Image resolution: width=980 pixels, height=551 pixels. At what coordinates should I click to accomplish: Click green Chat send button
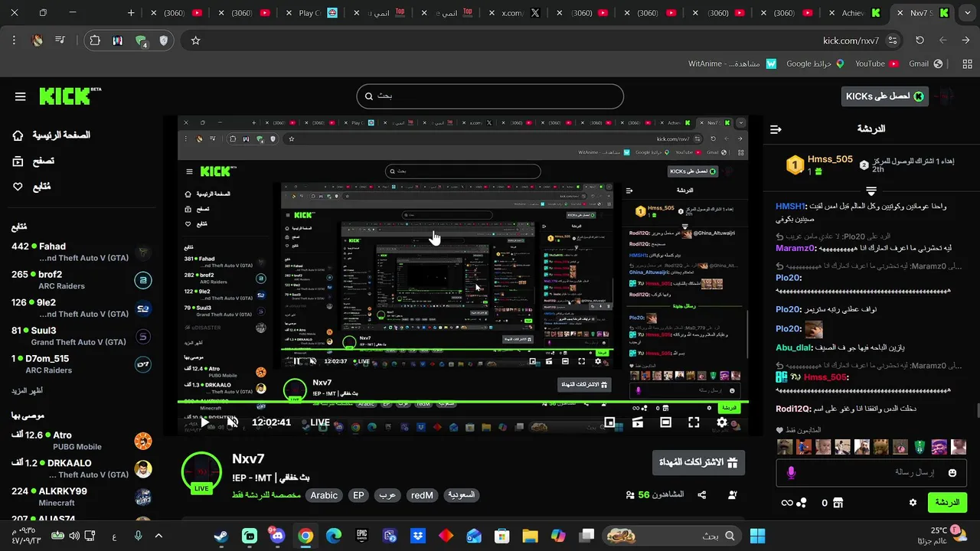click(x=947, y=503)
